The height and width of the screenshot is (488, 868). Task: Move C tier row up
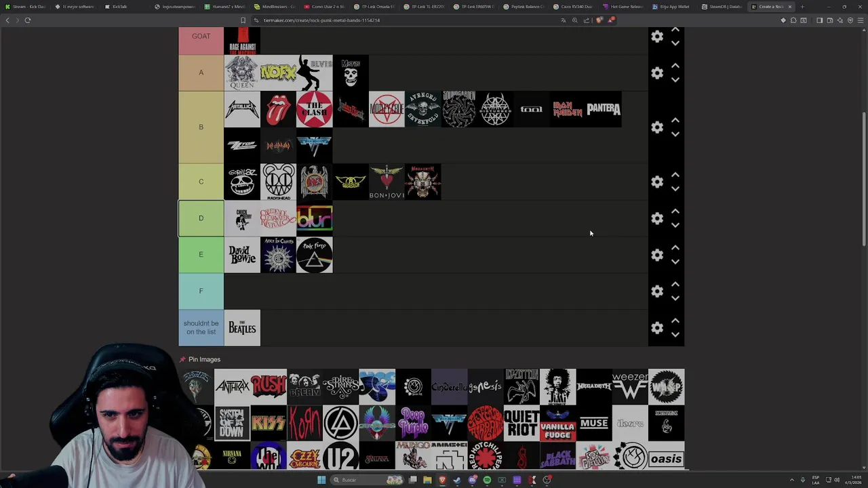(675, 174)
